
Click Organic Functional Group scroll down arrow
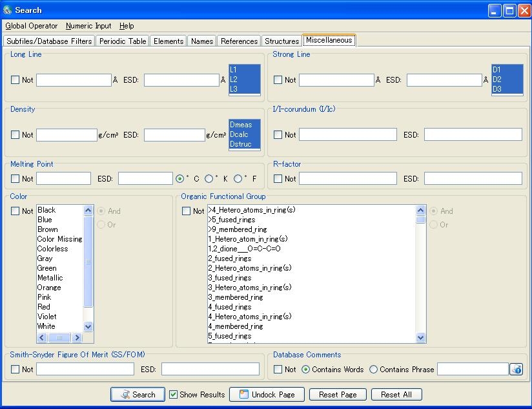tap(420, 338)
